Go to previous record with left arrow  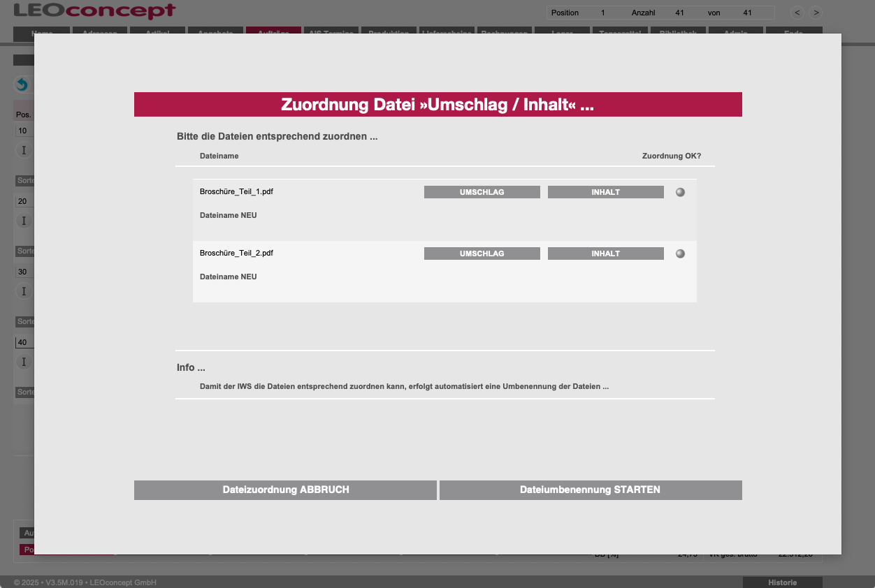point(797,13)
